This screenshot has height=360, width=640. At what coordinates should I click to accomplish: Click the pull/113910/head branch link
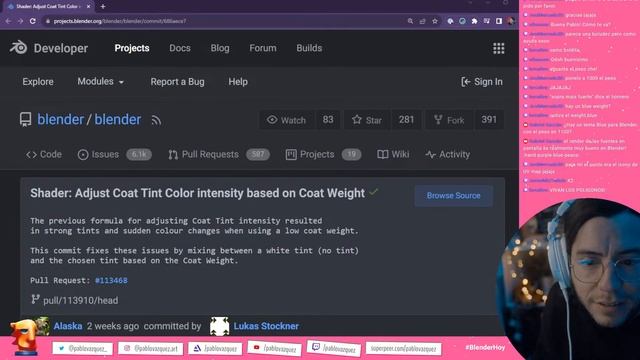[x=80, y=300]
